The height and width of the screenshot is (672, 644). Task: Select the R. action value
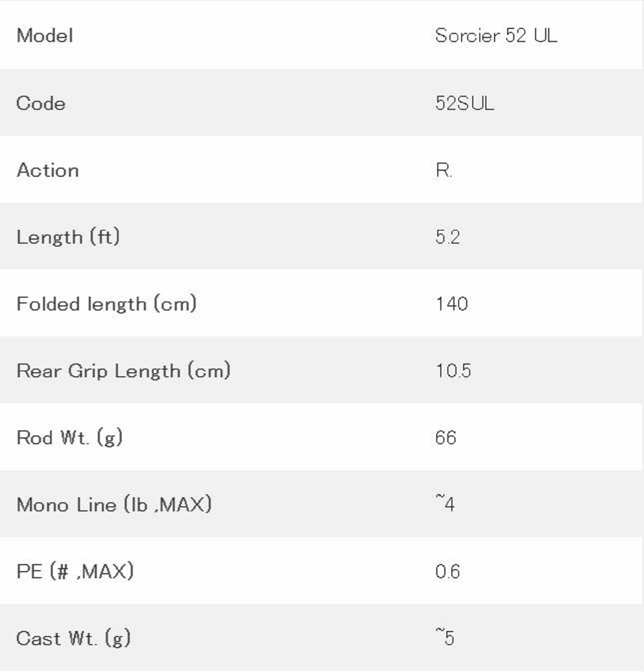pyautogui.click(x=444, y=170)
